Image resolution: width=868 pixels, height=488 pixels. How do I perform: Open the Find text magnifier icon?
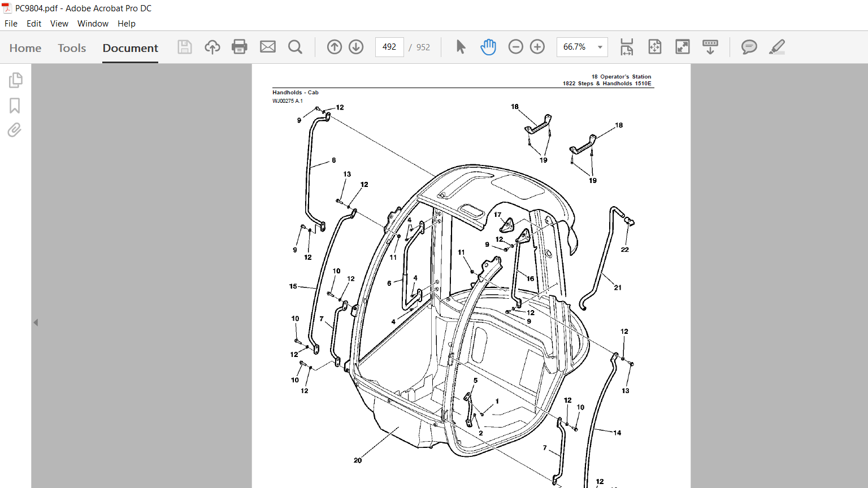coord(295,47)
